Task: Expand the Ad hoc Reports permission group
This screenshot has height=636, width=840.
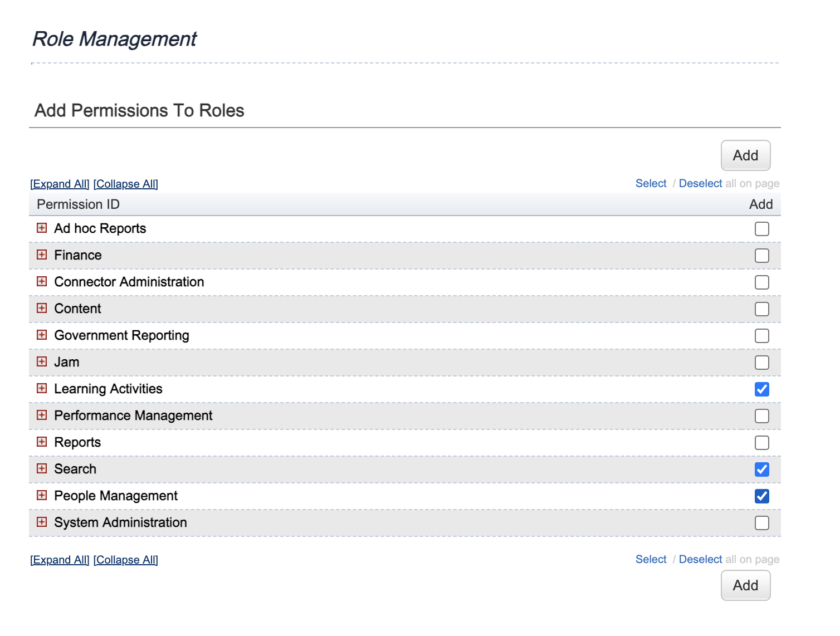Action: [x=42, y=228]
